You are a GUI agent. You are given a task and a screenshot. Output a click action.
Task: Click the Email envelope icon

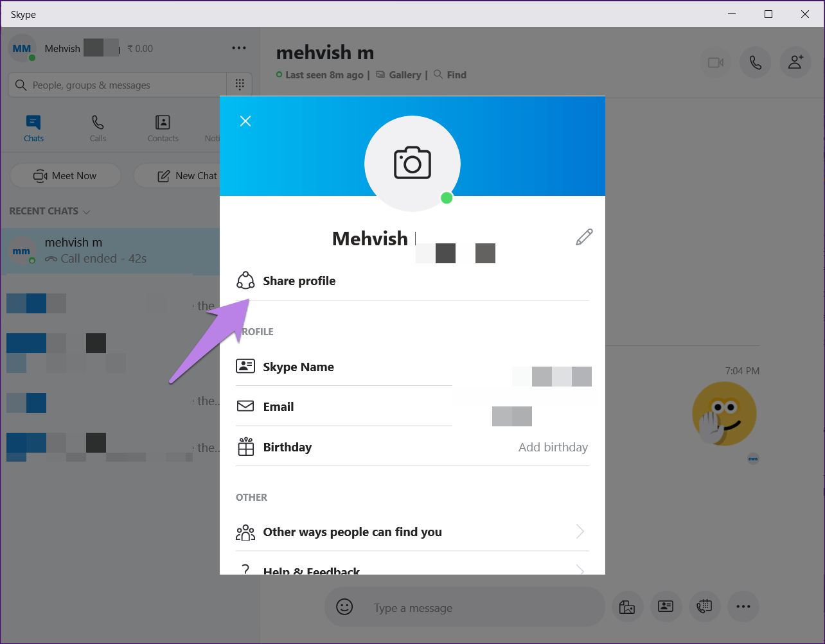tap(245, 406)
